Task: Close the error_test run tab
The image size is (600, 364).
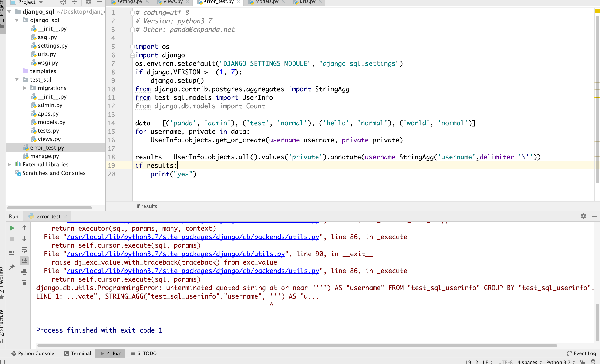Action: (x=65, y=216)
